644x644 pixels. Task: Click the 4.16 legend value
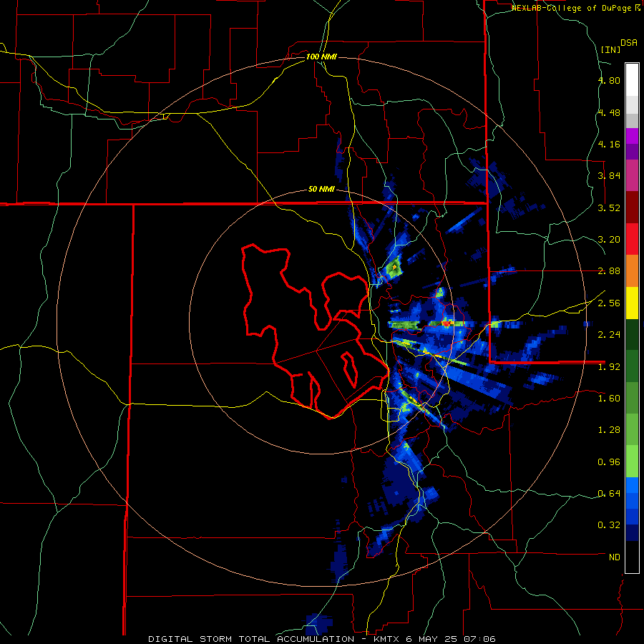click(609, 144)
